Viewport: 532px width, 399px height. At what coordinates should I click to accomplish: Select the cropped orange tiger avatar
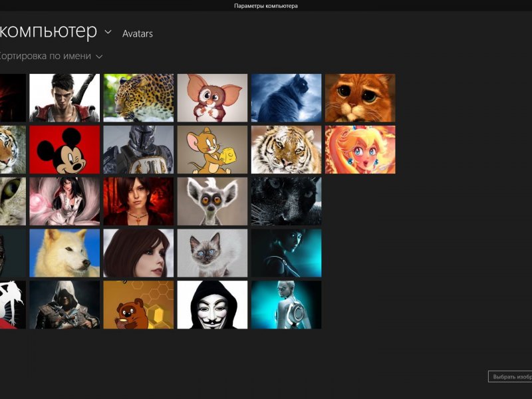(x=13, y=150)
